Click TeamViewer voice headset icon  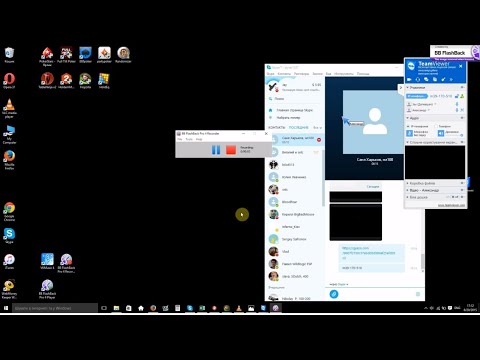[418, 79]
